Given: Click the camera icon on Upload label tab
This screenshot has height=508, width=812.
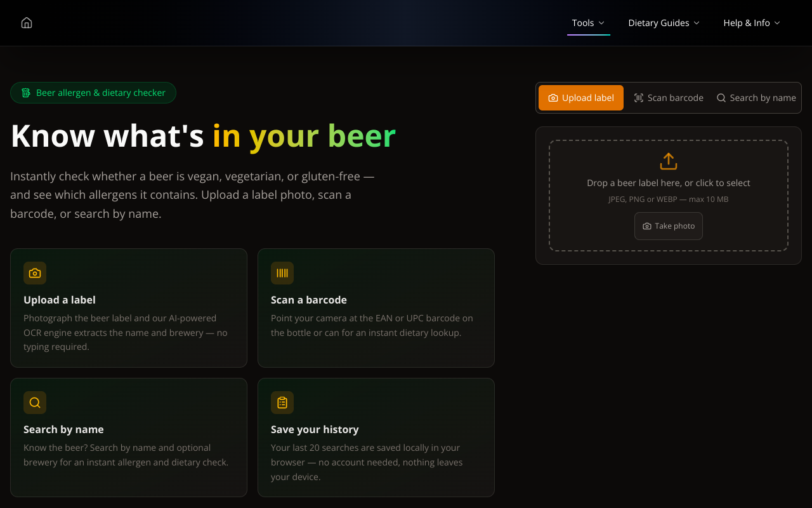Looking at the screenshot, I should (x=553, y=98).
